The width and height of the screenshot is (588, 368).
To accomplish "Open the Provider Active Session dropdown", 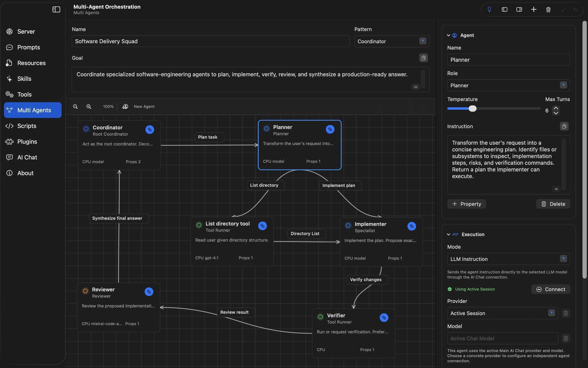I will (x=503, y=313).
